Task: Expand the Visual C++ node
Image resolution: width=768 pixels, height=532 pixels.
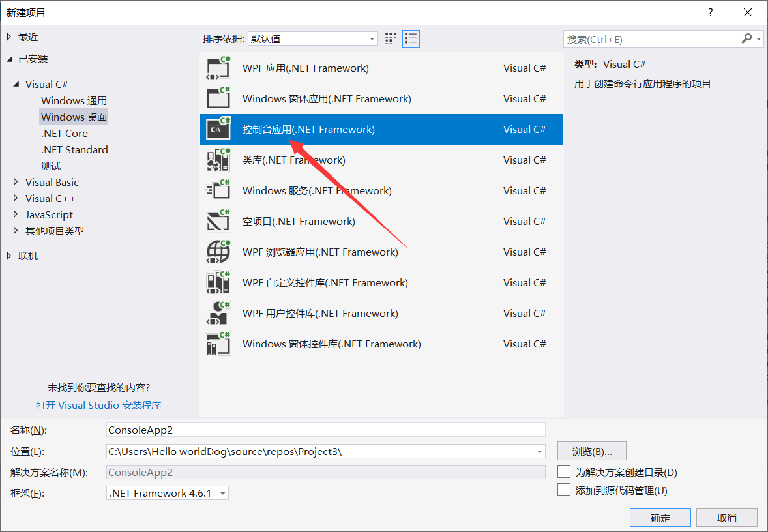Action: (x=16, y=198)
